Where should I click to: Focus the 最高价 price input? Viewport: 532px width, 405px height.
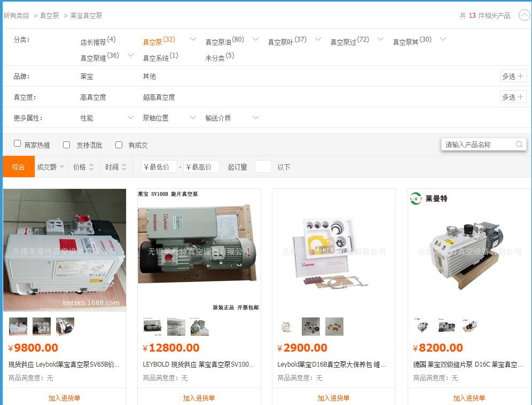tap(201, 166)
